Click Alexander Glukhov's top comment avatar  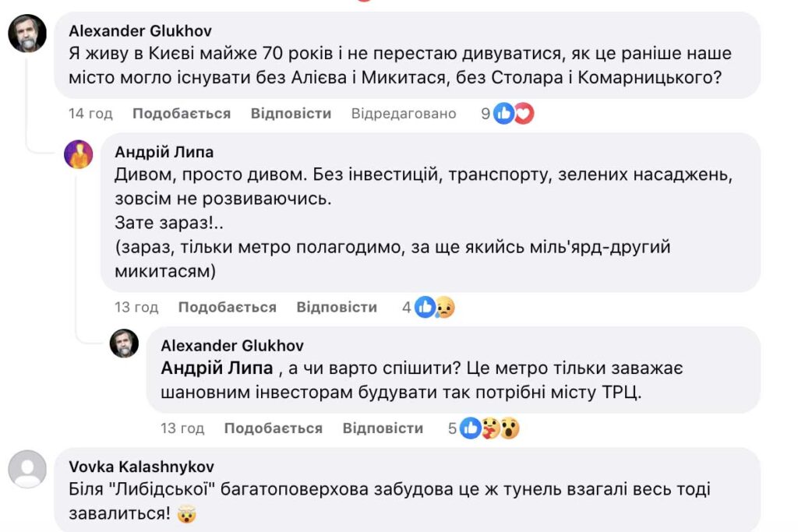click(x=27, y=33)
